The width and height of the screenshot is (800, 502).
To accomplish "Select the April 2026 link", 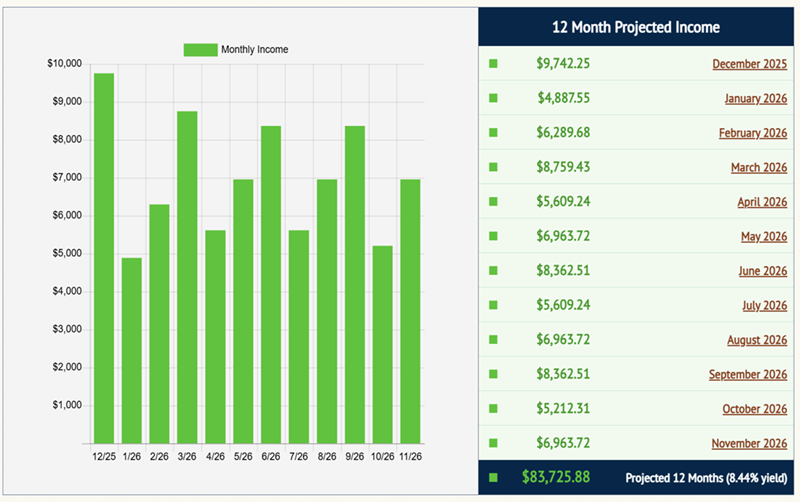I will coord(762,202).
